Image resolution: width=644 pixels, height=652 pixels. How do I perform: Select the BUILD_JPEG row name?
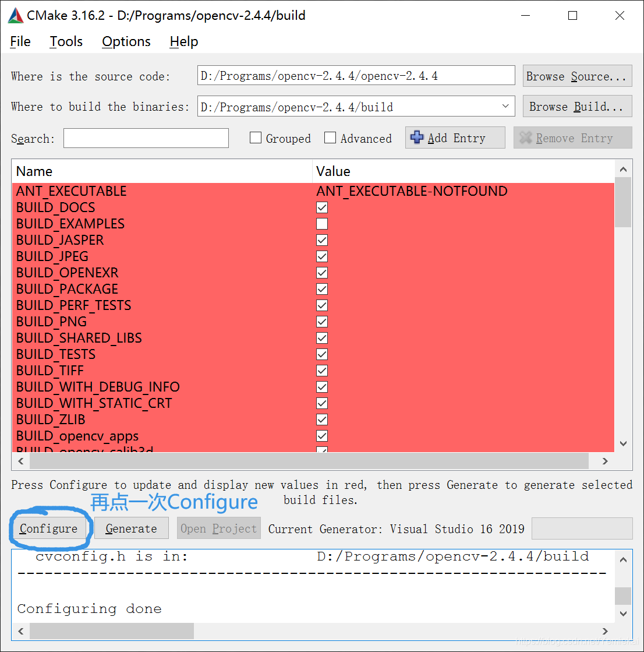coord(52,256)
